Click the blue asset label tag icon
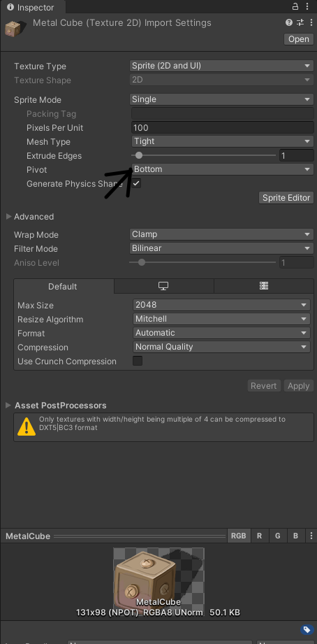 point(306,629)
